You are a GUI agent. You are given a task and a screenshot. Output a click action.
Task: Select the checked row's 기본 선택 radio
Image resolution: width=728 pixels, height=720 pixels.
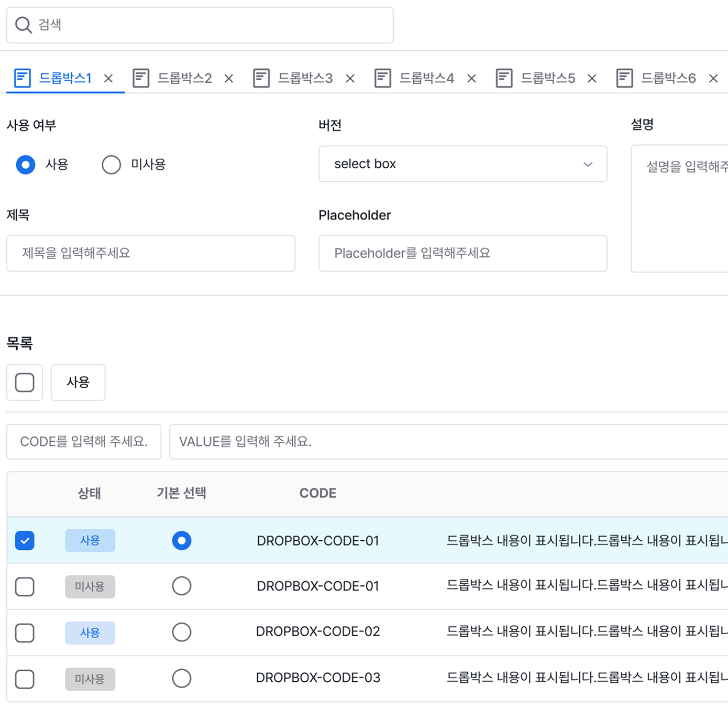click(x=182, y=540)
